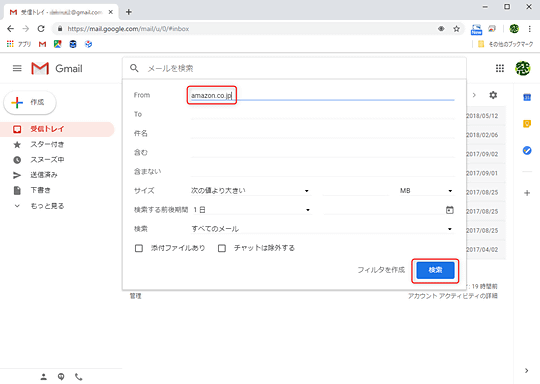Viewport: 540px width, 384px height.
Task: Open the Hangouts chat icon at bottom
Action: (x=61, y=377)
